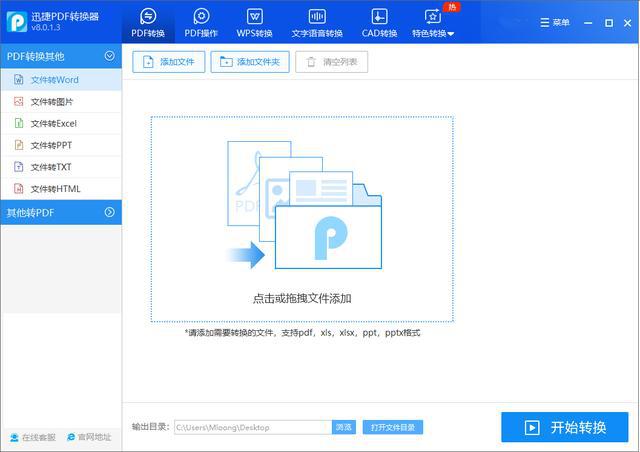Image resolution: width=640 pixels, height=452 pixels.
Task: Maximize the application window
Action: point(609,23)
